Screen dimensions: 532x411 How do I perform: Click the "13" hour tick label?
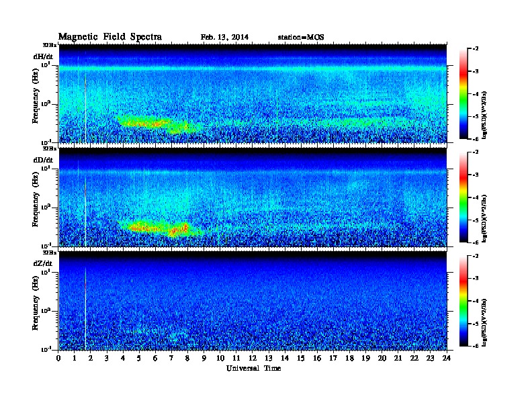269,358
